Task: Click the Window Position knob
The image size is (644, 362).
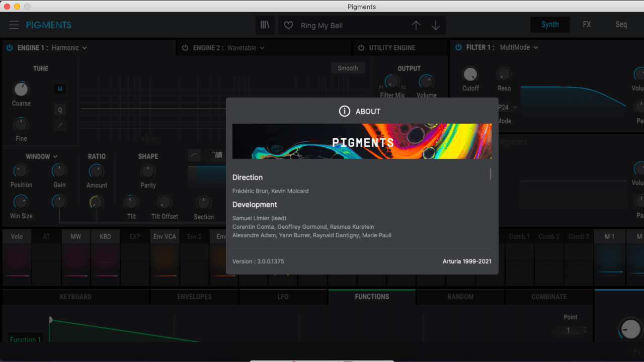Action: coord(21,171)
